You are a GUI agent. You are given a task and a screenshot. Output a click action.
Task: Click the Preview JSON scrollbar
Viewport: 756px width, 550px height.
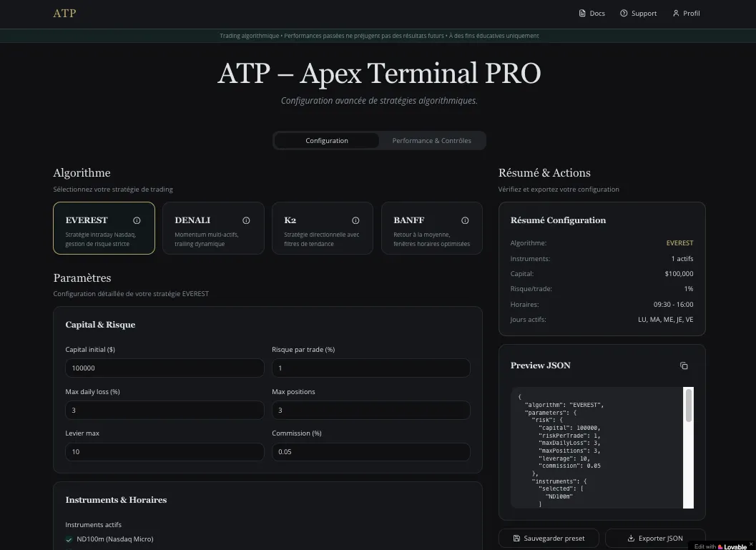[689, 406]
